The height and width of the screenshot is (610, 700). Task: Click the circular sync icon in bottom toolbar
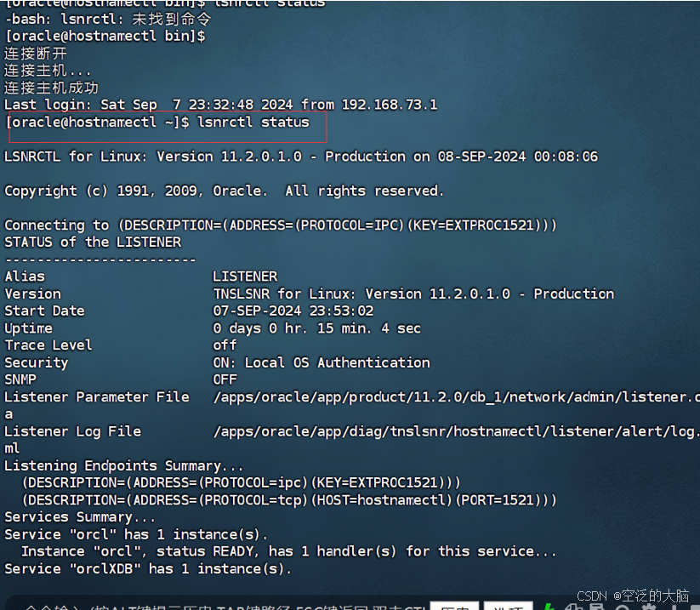(622, 606)
